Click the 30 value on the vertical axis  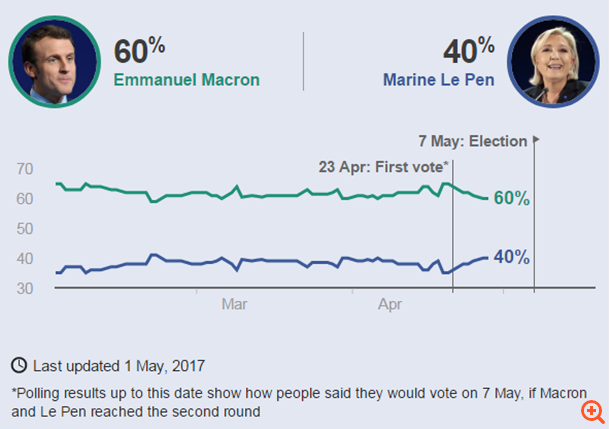point(25,288)
